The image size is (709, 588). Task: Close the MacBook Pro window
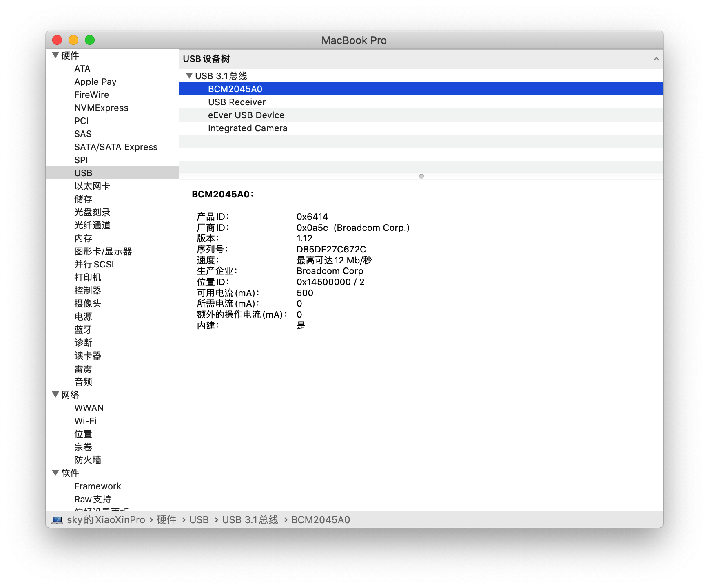point(57,40)
